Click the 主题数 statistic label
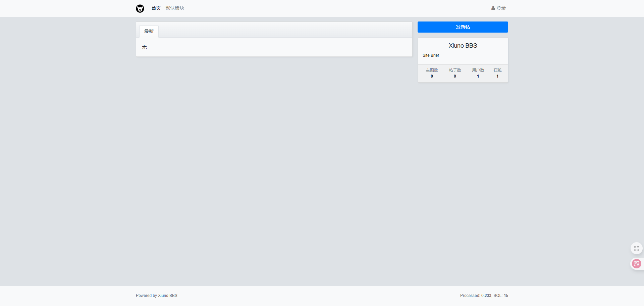This screenshot has height=306, width=644. (x=432, y=70)
